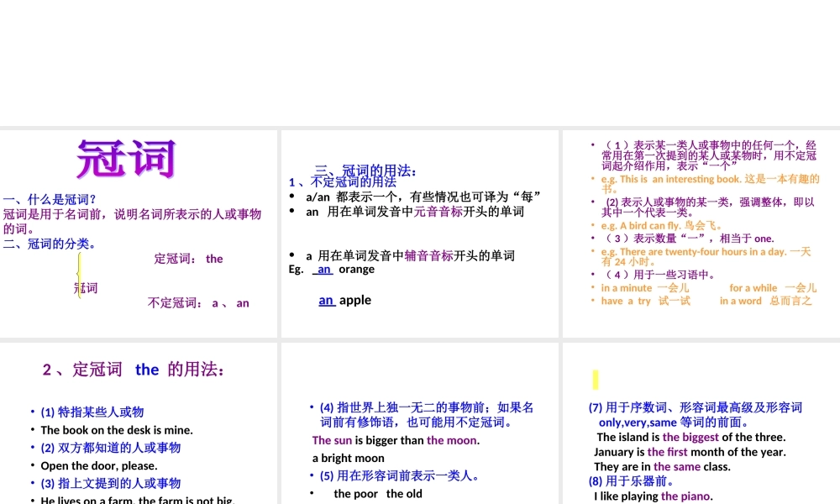840x504 pixels.
Task: Click the sentence "Open the door, please."
Action: click(99, 465)
